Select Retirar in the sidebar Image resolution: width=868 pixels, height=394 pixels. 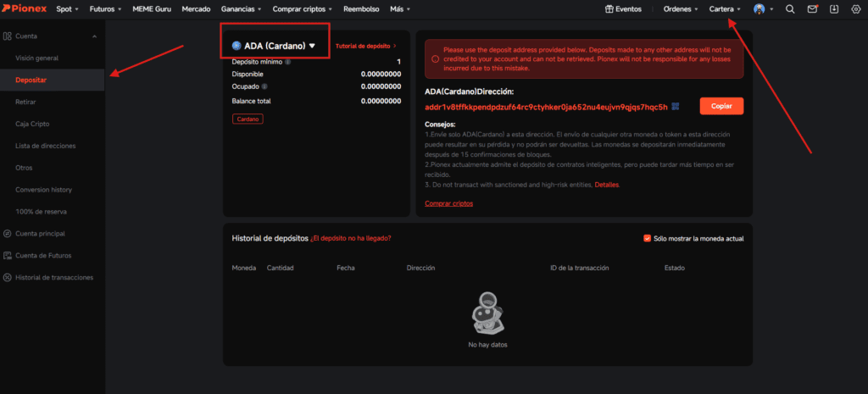coord(26,101)
